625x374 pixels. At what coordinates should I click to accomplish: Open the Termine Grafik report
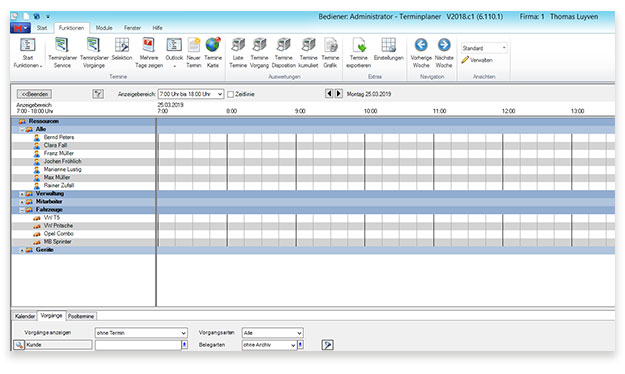(330, 53)
